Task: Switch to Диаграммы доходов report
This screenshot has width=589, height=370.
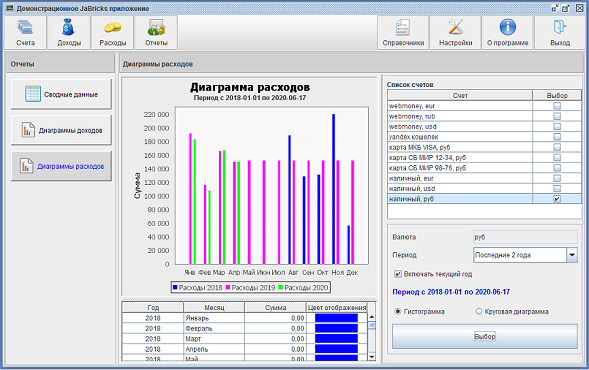Action: pyautogui.click(x=61, y=130)
